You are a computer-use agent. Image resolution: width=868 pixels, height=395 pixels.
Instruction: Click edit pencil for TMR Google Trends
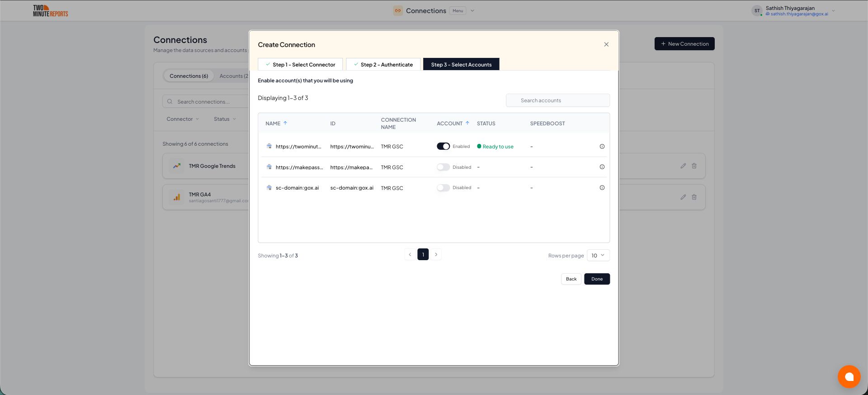tap(683, 166)
